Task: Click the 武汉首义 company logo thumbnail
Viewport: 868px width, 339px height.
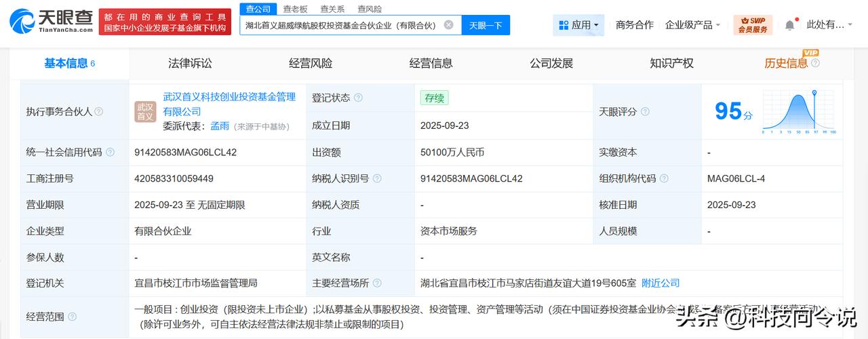Action: [x=145, y=112]
